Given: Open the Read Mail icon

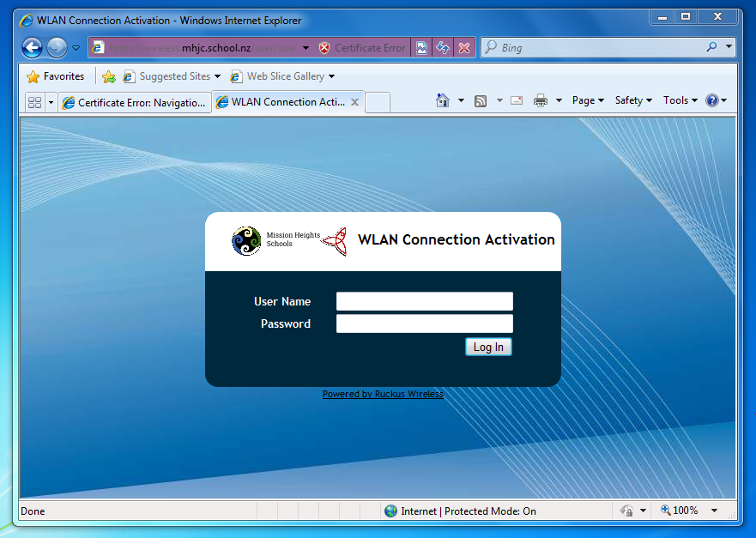Looking at the screenshot, I should 516,100.
